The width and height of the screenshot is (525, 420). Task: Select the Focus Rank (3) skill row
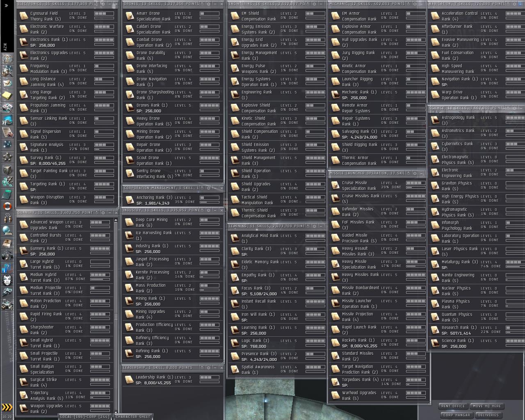point(277,291)
